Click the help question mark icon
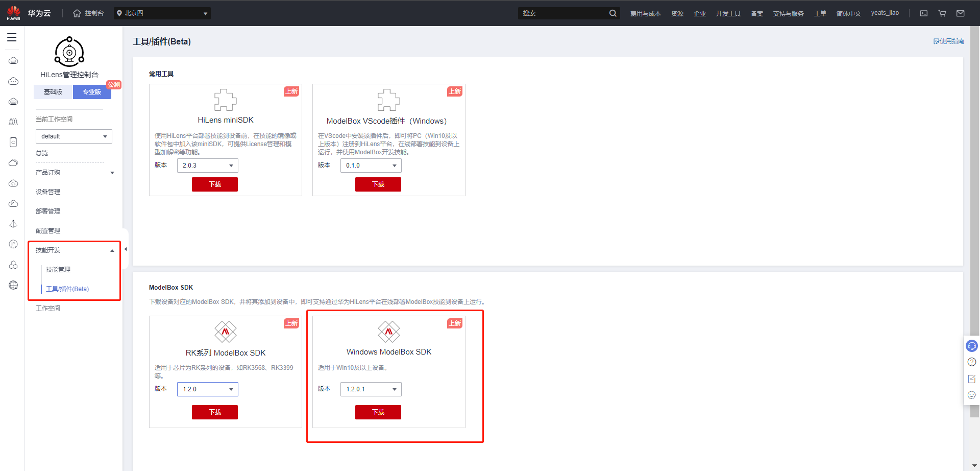Viewport: 980px width, 471px height. [972, 362]
